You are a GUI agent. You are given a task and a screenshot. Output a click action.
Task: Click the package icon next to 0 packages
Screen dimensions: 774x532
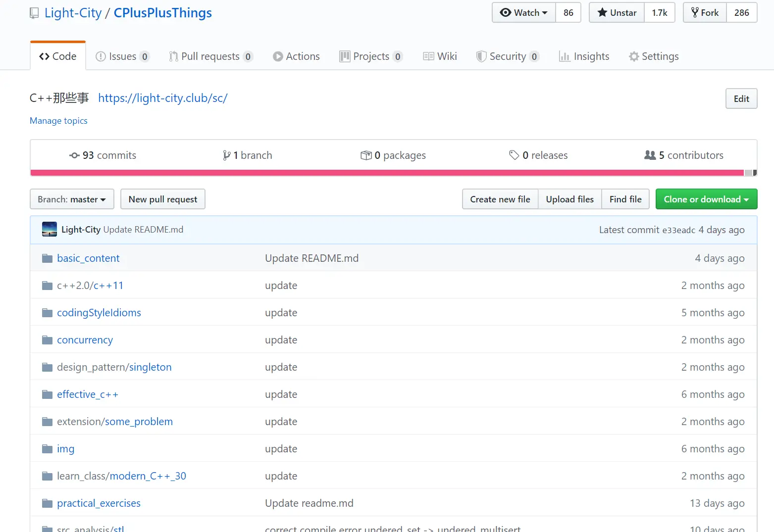366,155
